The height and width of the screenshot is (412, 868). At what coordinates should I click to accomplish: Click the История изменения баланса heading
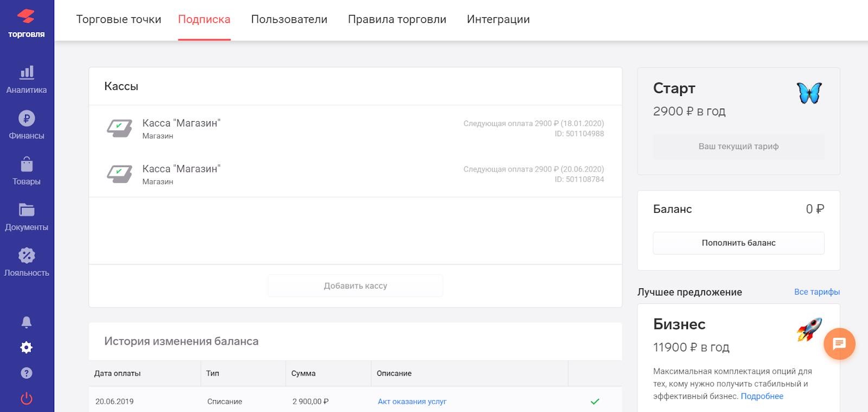point(181,341)
